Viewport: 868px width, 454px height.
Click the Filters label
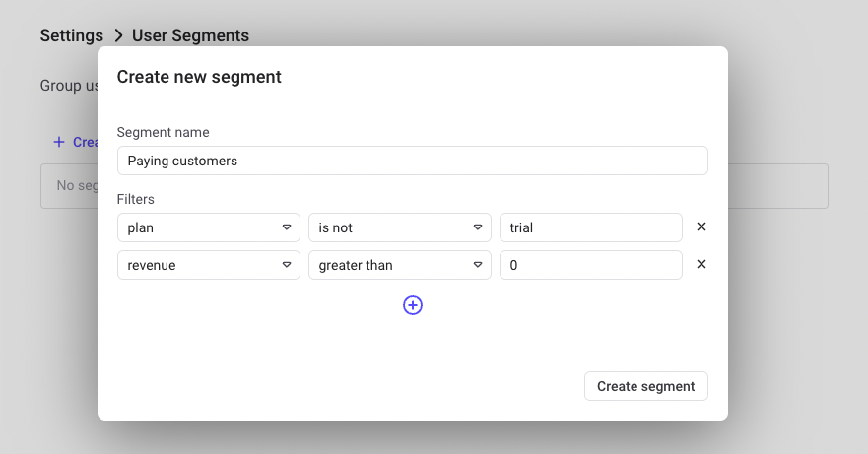click(136, 199)
